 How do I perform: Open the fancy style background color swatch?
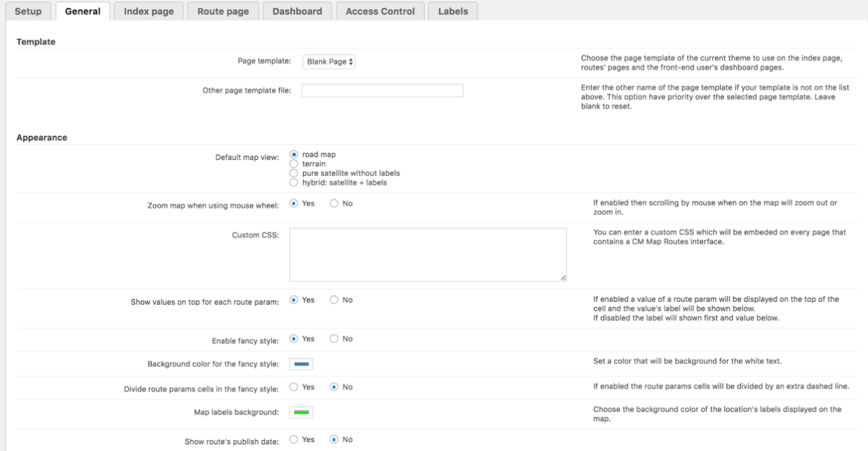coord(302,363)
